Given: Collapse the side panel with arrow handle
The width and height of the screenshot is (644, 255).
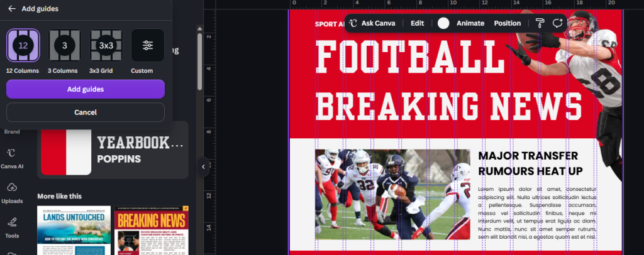Looking at the screenshot, I should click(203, 166).
